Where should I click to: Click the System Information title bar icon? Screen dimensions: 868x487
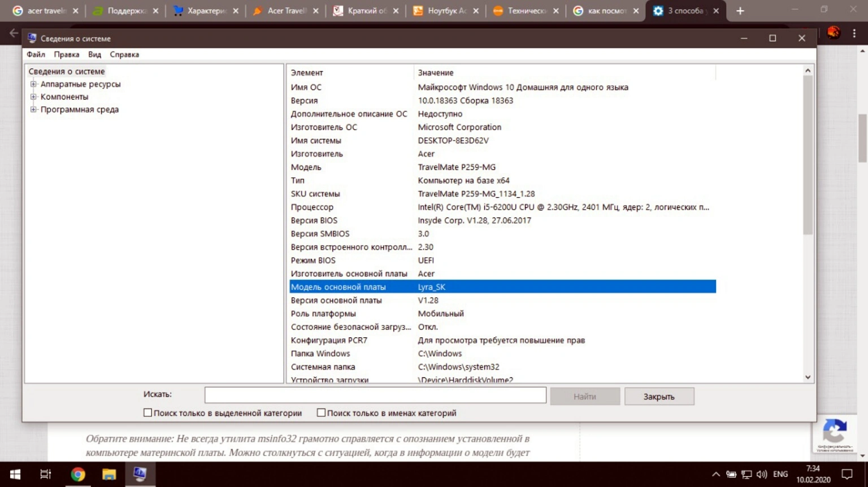coord(32,38)
